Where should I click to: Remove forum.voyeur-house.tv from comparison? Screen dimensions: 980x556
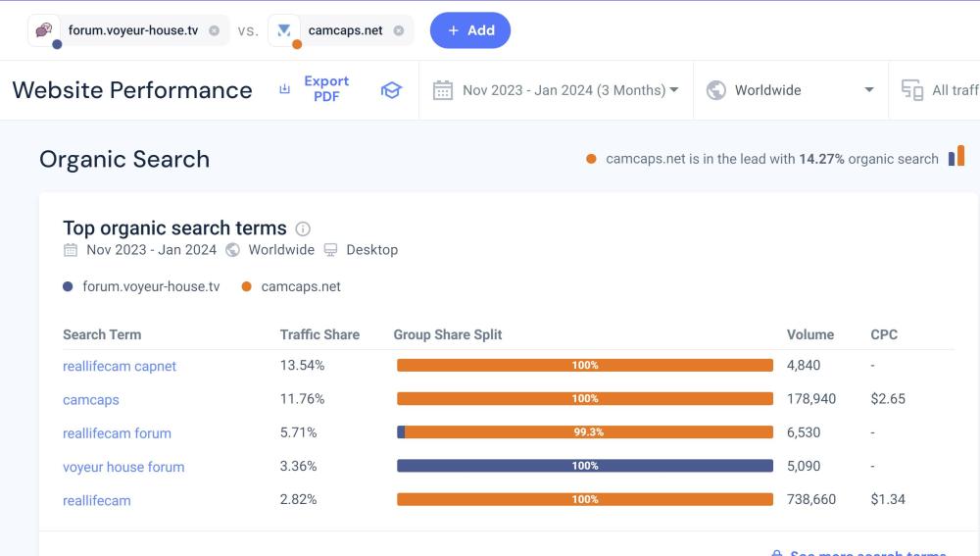(214, 30)
